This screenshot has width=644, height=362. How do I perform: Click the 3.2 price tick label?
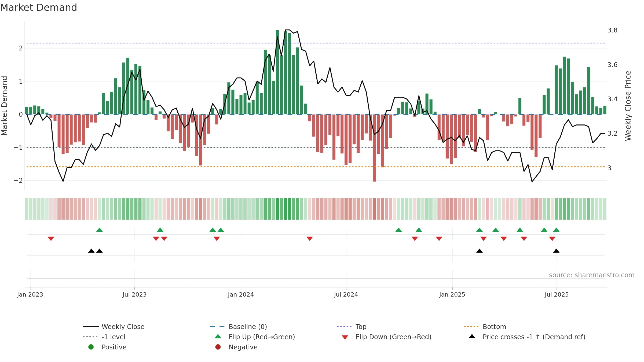click(x=612, y=133)
